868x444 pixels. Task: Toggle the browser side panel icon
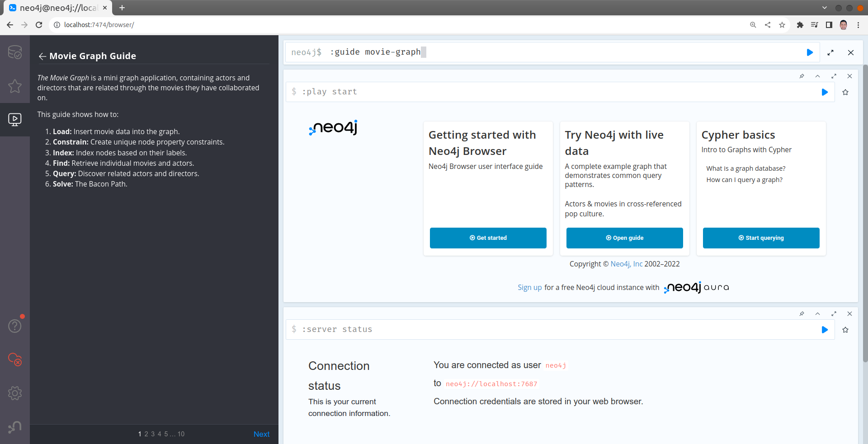[829, 25]
